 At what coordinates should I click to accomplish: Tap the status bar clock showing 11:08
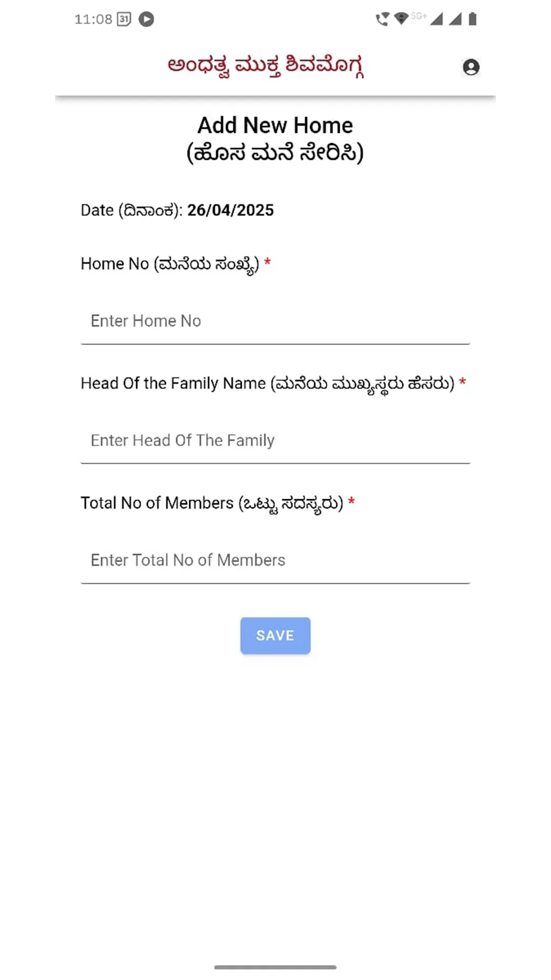click(x=93, y=19)
